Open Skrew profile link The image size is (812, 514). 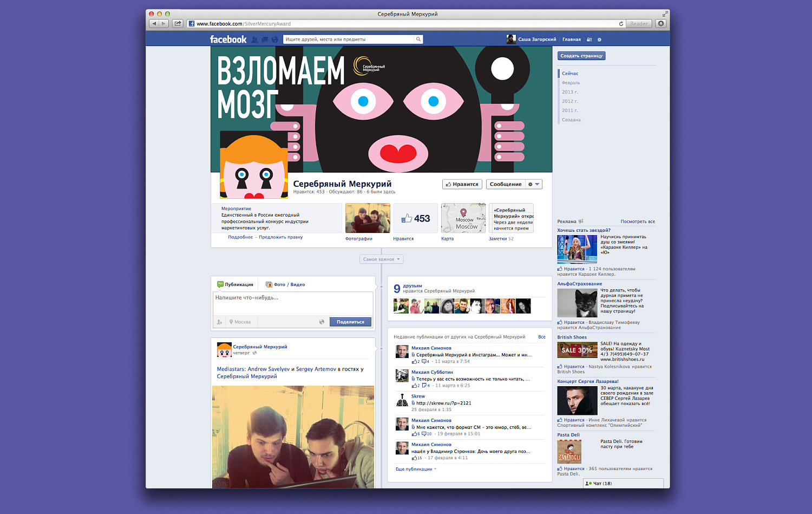418,396
